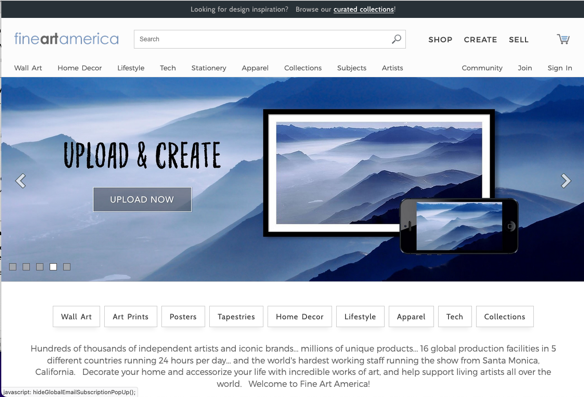Open the Home Decor nav menu

(80, 68)
